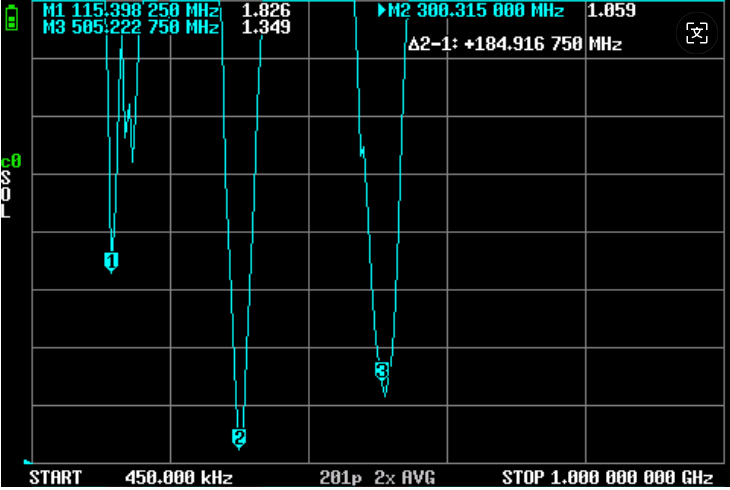Viewport: 730px width, 490px height.
Task: Click the bracketed X icon in top-right corner
Action: click(x=697, y=33)
